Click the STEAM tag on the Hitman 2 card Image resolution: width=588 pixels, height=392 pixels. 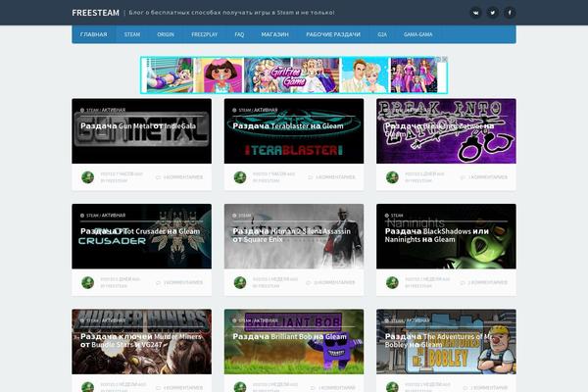[x=242, y=216]
